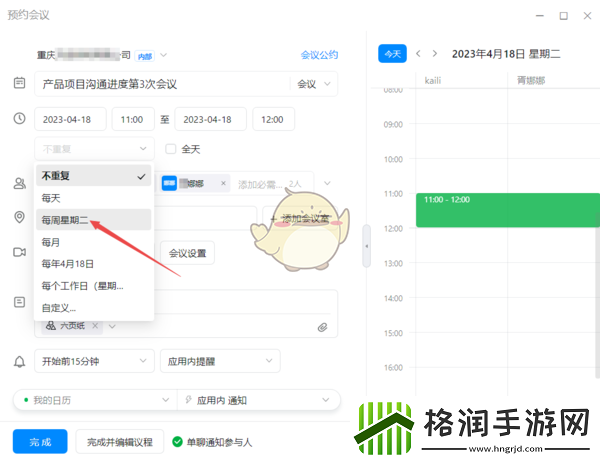Click the description notes icon
This screenshot has width=600, height=460.
(20, 302)
